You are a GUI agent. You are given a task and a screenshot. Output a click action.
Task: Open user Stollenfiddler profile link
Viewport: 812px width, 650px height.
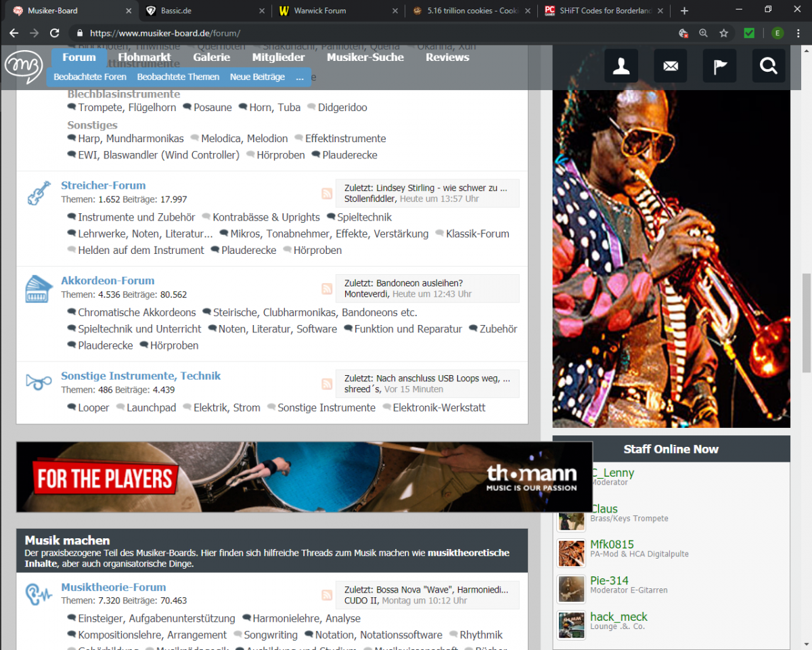[x=371, y=199]
